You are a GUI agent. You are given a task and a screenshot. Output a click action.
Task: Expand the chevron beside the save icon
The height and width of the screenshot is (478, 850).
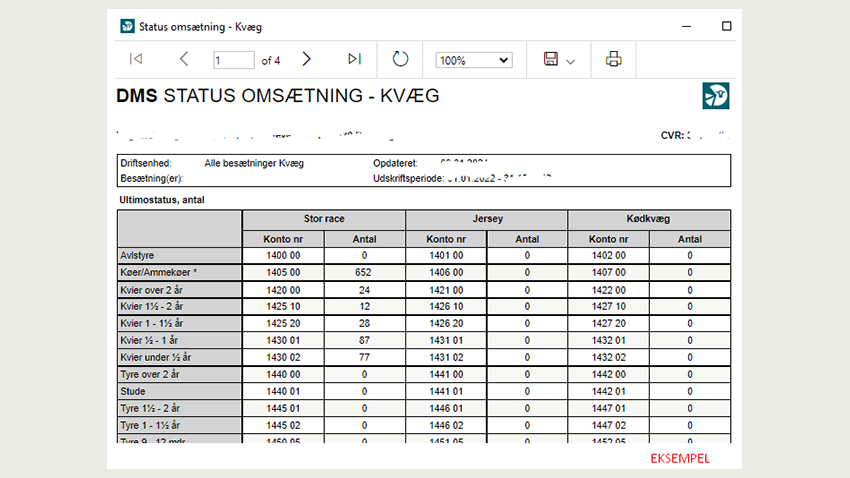click(x=571, y=61)
